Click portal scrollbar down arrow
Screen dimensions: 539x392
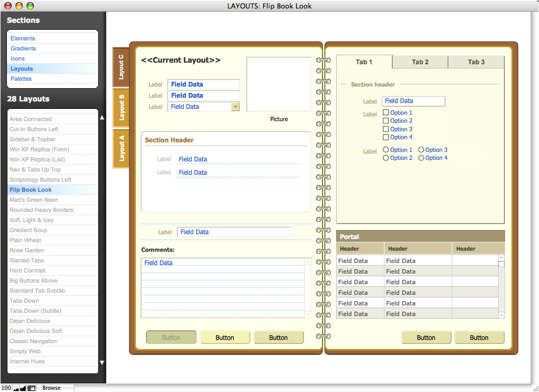click(x=501, y=315)
